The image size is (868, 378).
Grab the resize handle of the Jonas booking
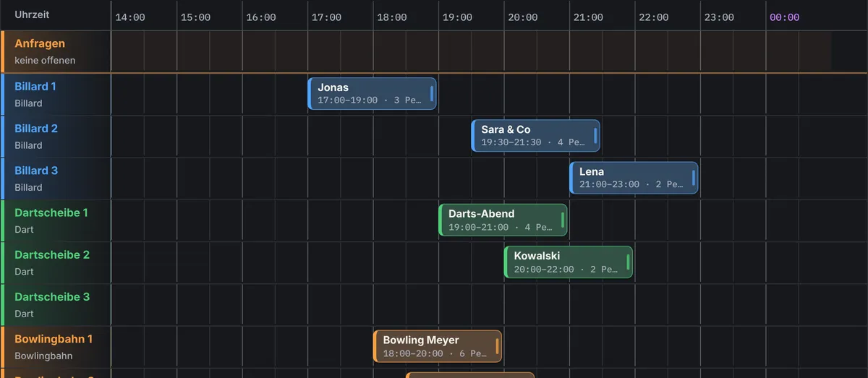tap(432, 93)
